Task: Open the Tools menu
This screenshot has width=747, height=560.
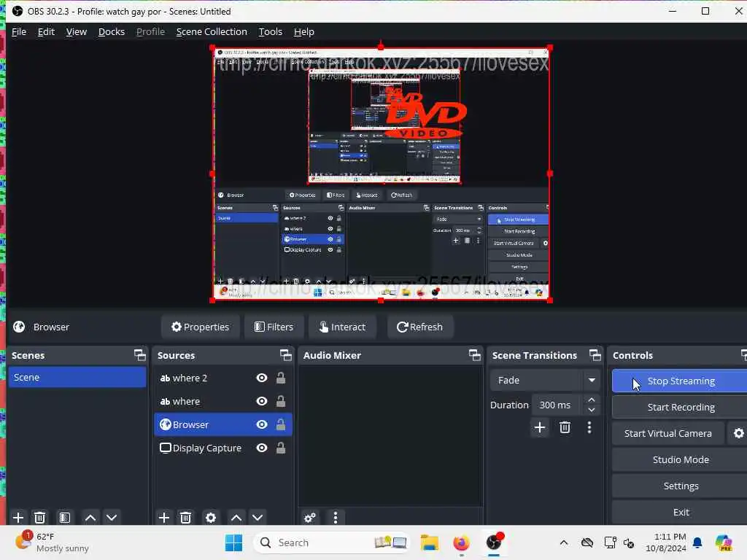Action: pyautogui.click(x=270, y=31)
